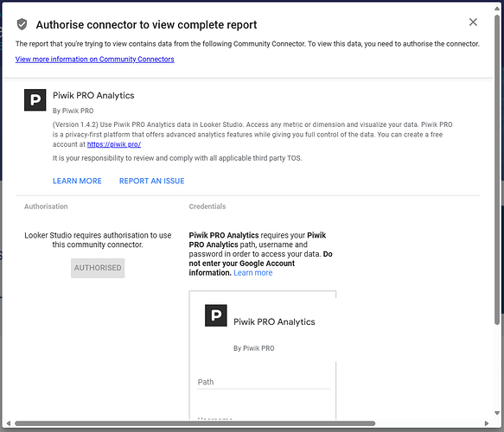Click the horizontal scrollbar thumb

pyautogui.click(x=195, y=423)
